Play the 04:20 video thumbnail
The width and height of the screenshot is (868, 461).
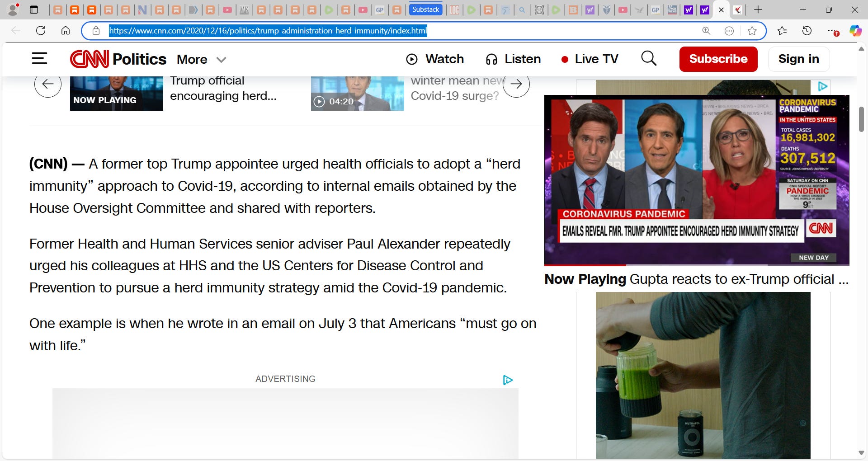[357, 94]
